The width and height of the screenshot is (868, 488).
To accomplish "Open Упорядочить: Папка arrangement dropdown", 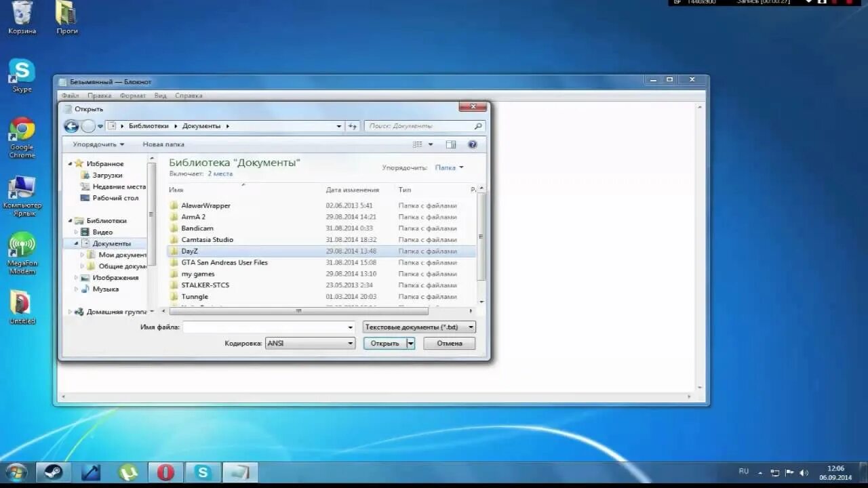I will [450, 167].
